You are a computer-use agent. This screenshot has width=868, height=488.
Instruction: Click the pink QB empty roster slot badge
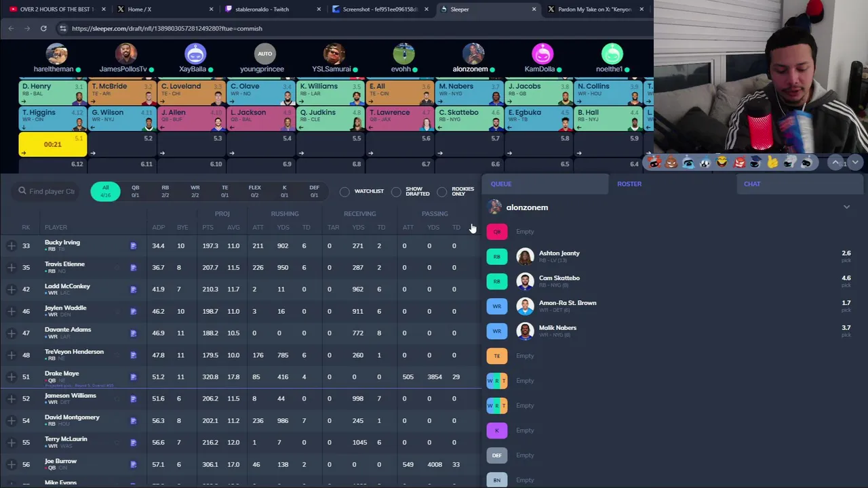(497, 232)
